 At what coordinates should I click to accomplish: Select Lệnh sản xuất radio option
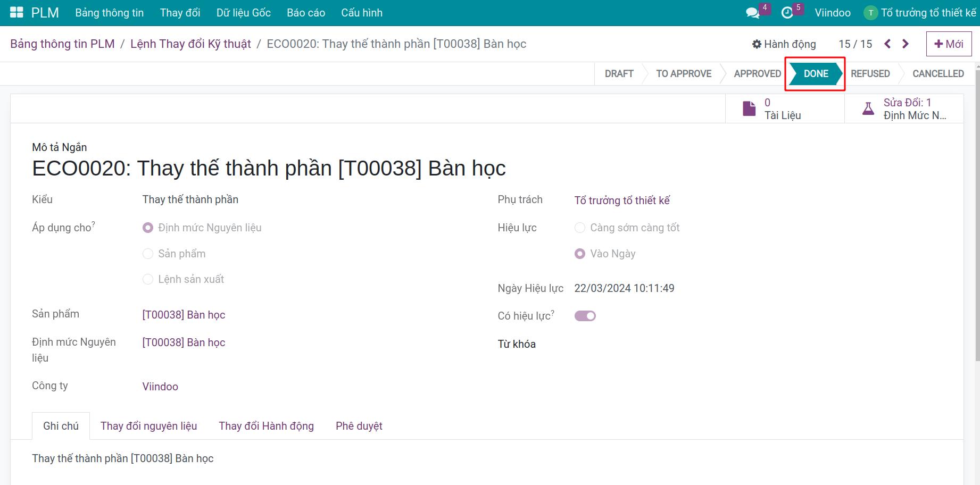tap(148, 279)
